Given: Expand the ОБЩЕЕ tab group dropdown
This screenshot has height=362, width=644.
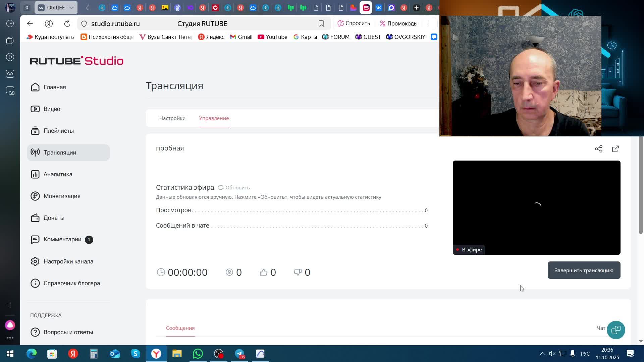Looking at the screenshot, I should click(71, 7).
